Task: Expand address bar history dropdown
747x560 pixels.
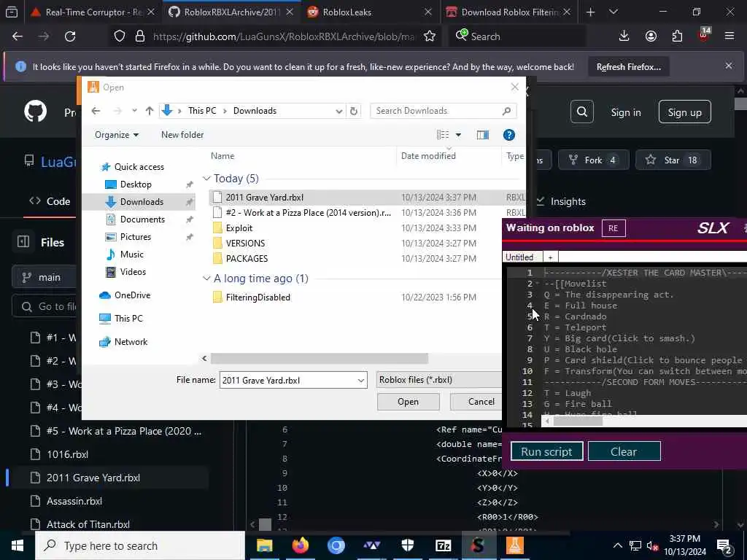Action: (x=338, y=111)
